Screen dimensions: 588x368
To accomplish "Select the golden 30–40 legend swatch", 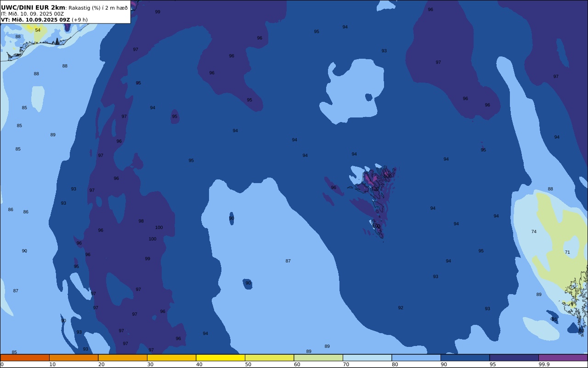I will [171, 357].
